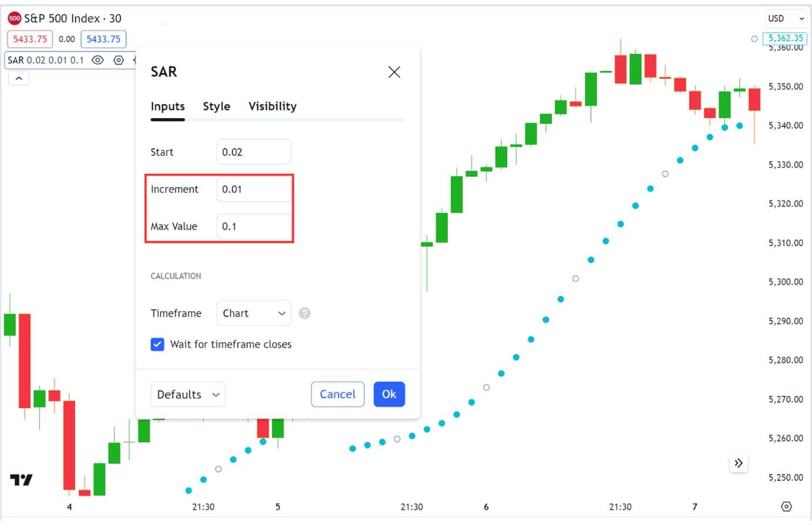Image resolution: width=812 pixels, height=525 pixels.
Task: Click the S&P 500 red logo icon
Action: [x=14, y=18]
